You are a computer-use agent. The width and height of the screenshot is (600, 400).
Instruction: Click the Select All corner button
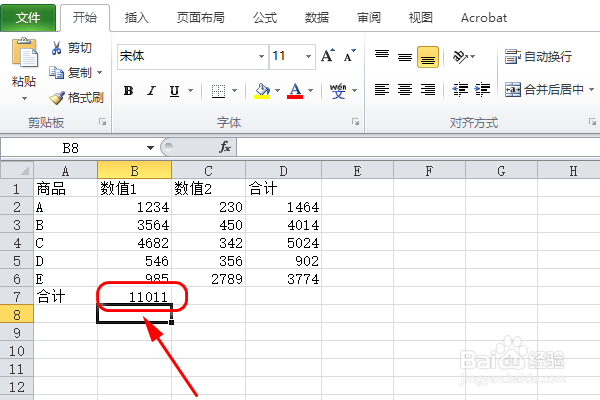[17, 170]
